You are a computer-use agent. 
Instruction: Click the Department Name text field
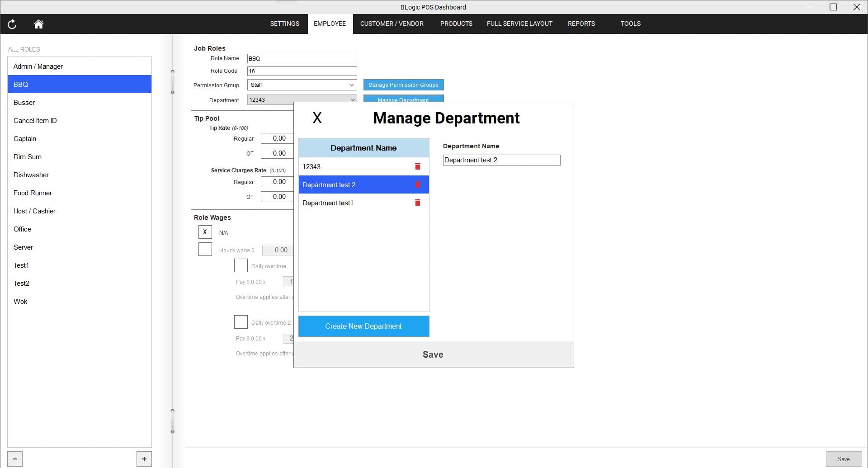coord(501,160)
